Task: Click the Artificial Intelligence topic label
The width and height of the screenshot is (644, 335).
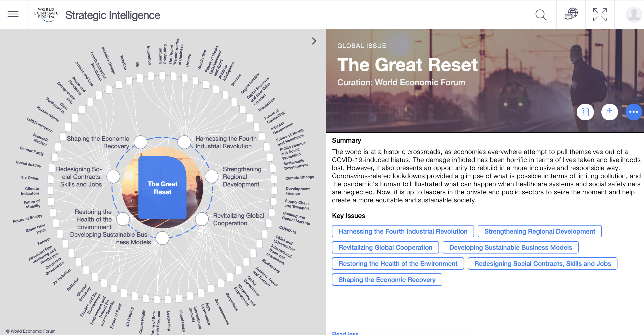Action: pyautogui.click(x=226, y=72)
